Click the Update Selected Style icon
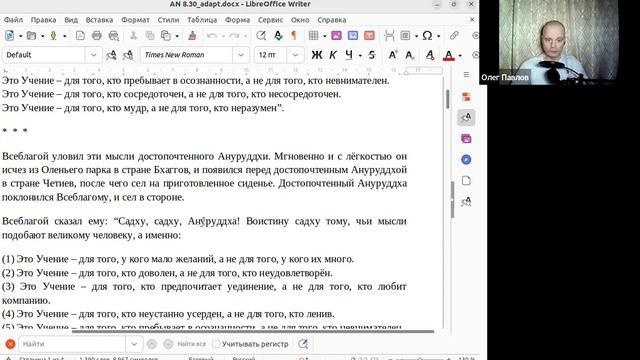This screenshot has width=640, height=360. 111,55
